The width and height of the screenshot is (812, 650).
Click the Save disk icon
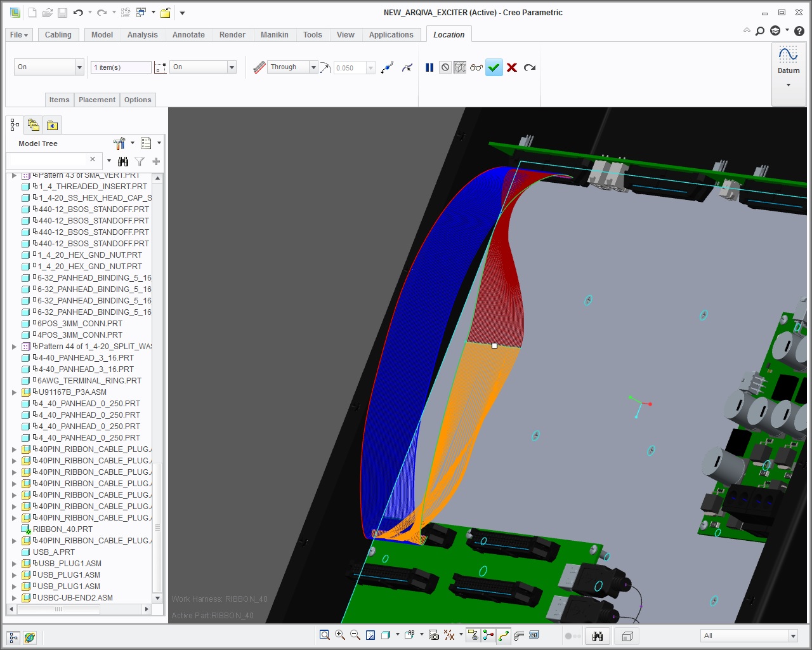pyautogui.click(x=62, y=13)
